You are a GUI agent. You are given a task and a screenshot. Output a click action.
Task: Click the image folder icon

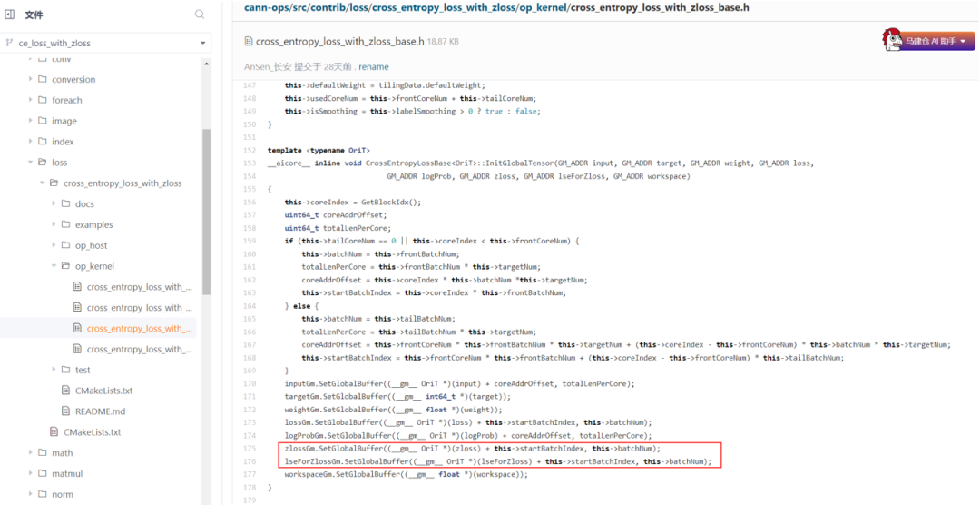click(x=43, y=121)
